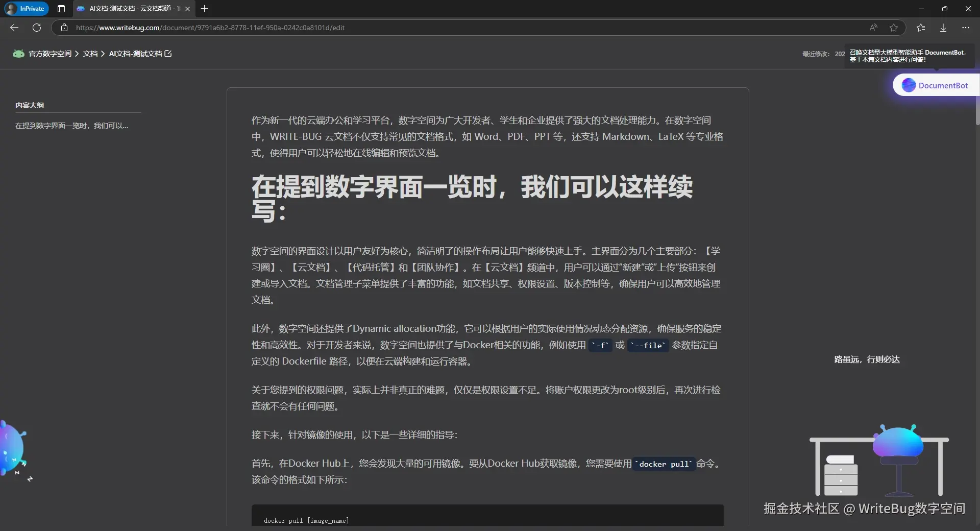Click the edit icon beside AI文档-测试文档 title

pos(168,54)
